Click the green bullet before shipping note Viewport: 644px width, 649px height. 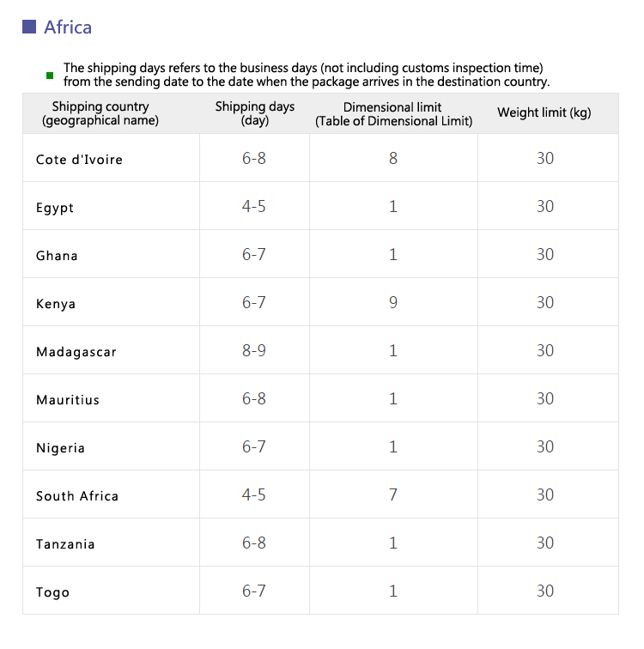point(50,76)
